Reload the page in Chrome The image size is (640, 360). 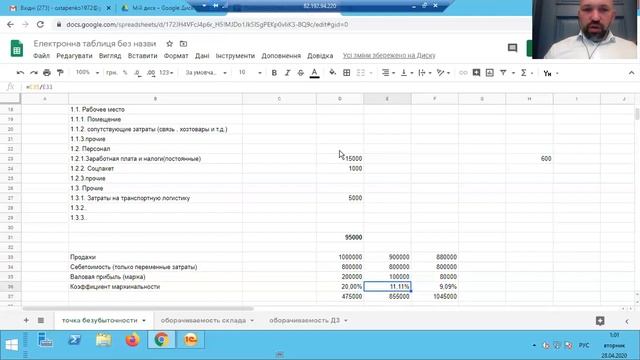[40, 24]
